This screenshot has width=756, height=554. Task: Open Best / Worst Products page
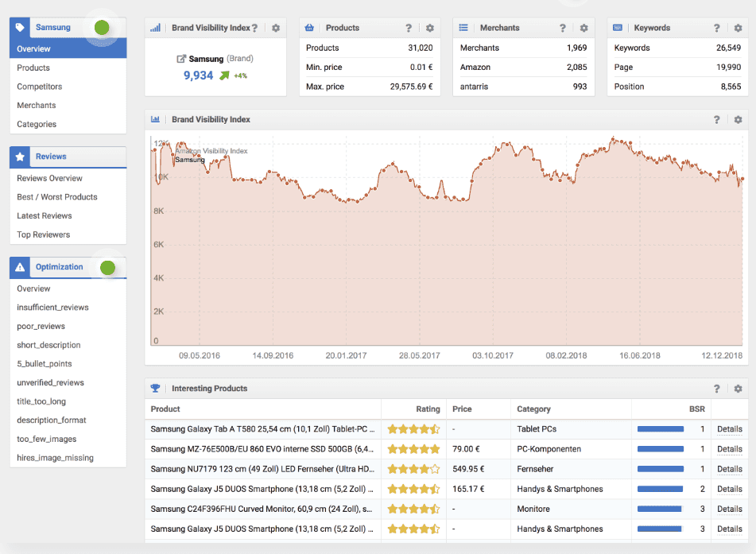click(57, 196)
